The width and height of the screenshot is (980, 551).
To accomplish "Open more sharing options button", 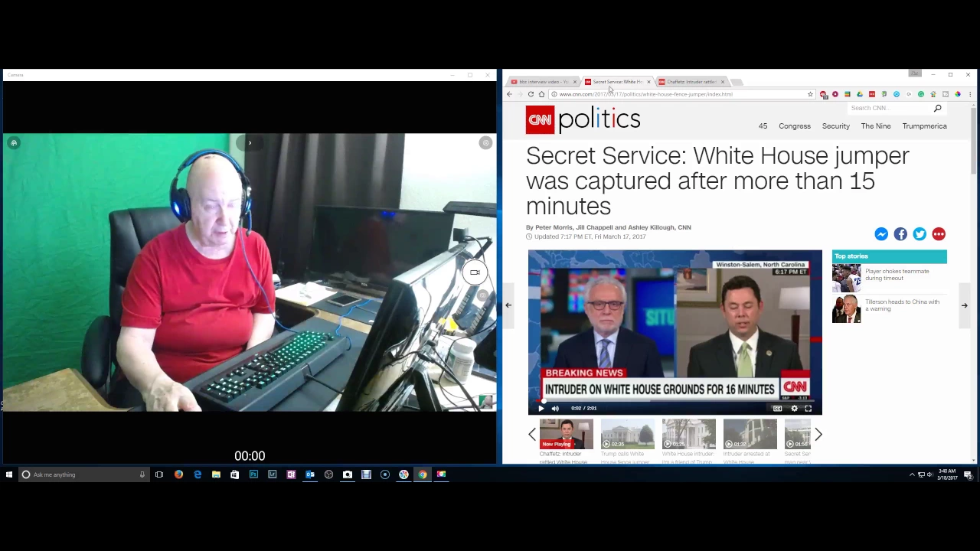I will tap(939, 234).
